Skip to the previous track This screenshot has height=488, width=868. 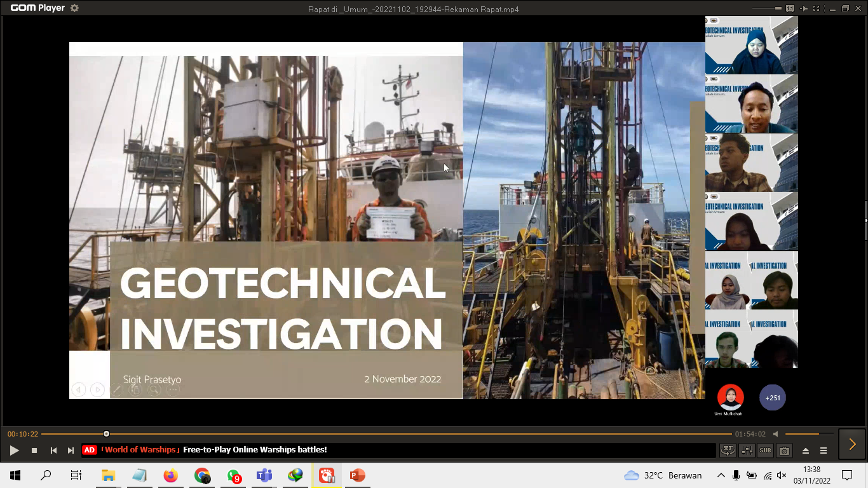[53, 451]
